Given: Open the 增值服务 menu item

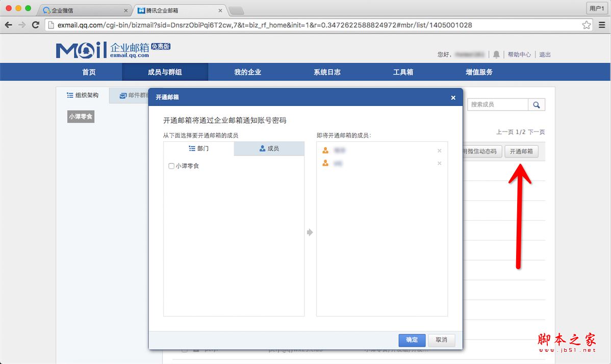Looking at the screenshot, I should (x=479, y=71).
